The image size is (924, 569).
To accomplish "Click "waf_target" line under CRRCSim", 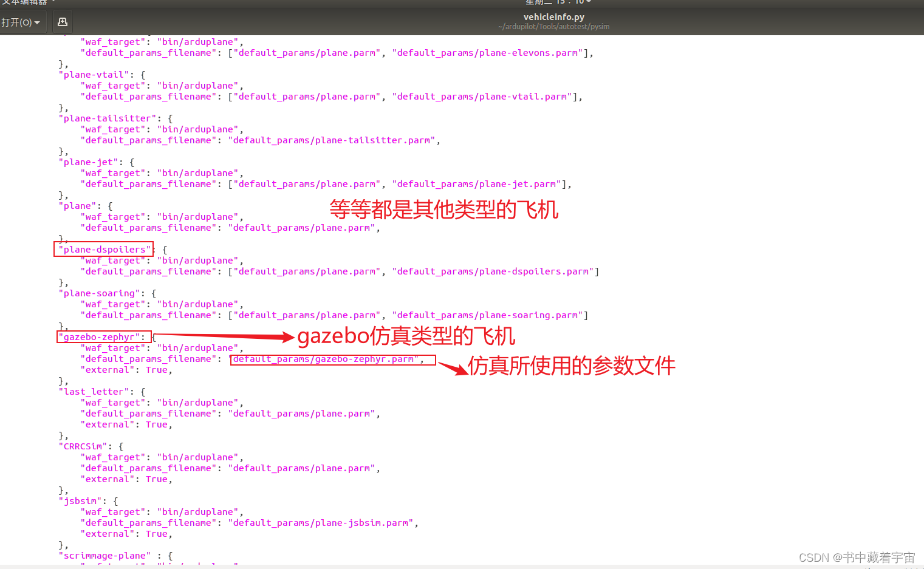I will tap(162, 457).
